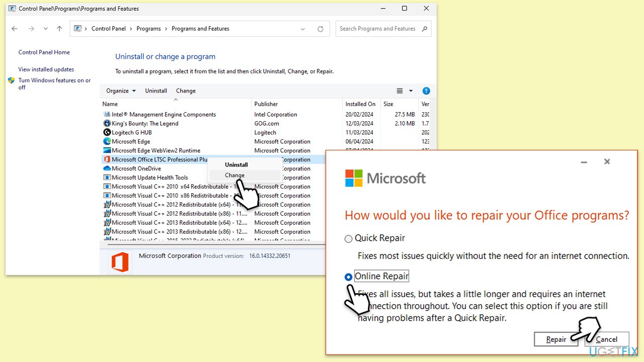Select the Online Repair radio button
The width and height of the screenshot is (644, 362).
(349, 277)
